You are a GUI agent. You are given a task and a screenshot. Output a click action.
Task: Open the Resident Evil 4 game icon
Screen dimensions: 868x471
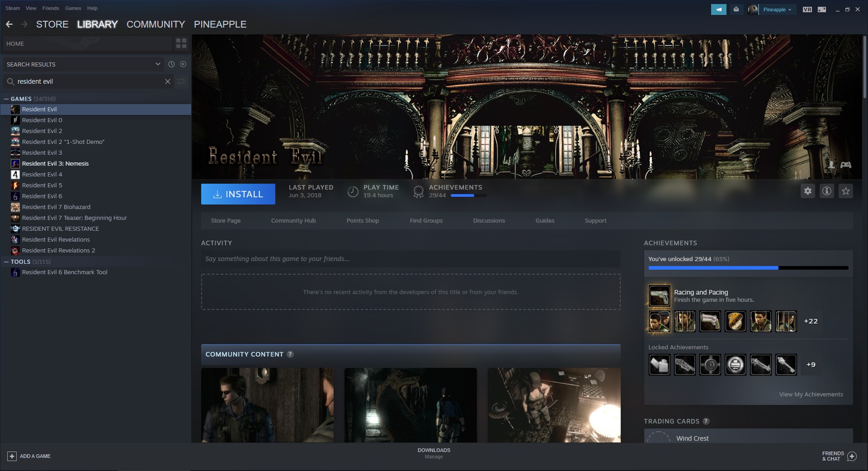(15, 174)
